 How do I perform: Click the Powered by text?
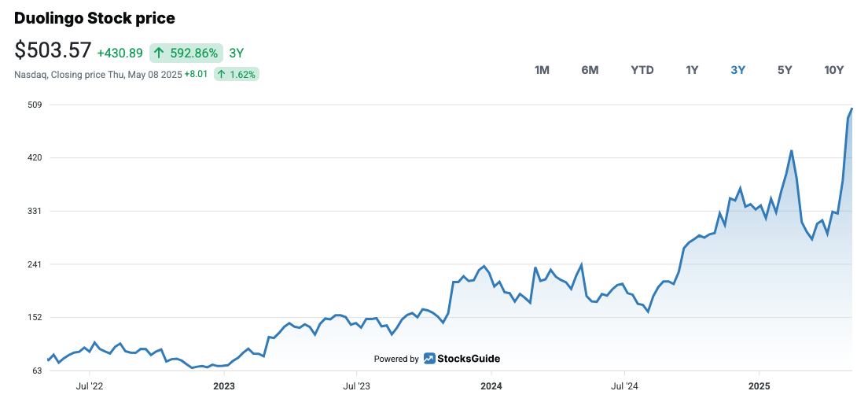(x=396, y=359)
